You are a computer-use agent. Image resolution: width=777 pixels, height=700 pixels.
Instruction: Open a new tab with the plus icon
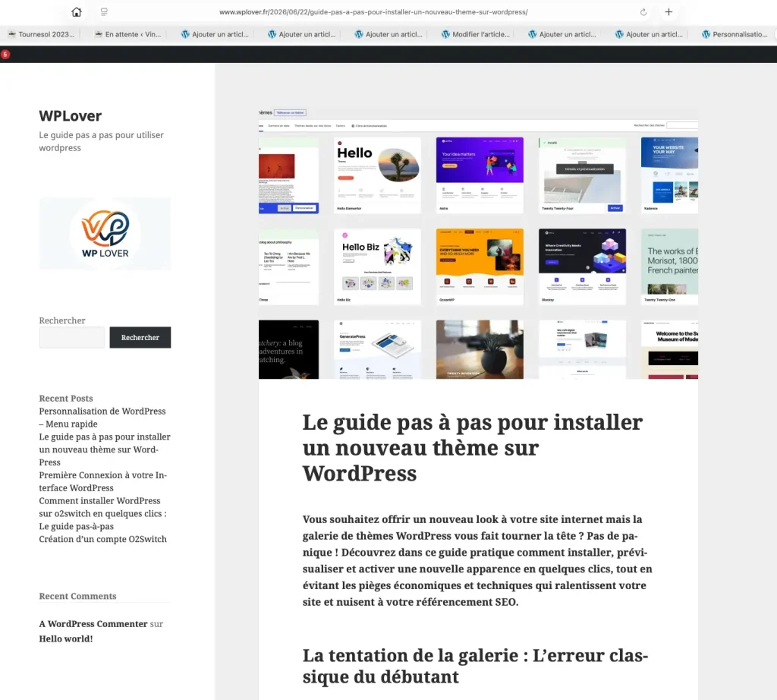coord(668,12)
